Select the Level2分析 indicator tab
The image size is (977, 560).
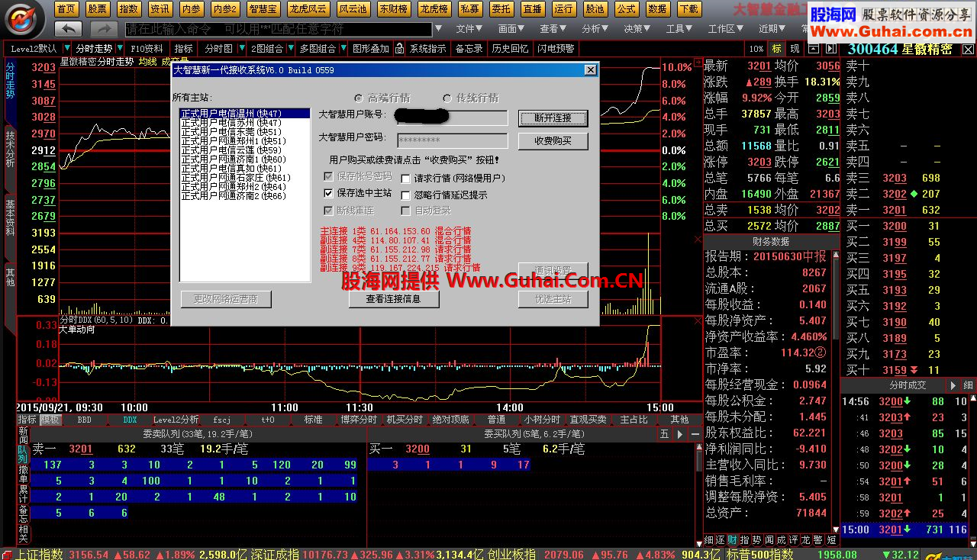(x=176, y=420)
